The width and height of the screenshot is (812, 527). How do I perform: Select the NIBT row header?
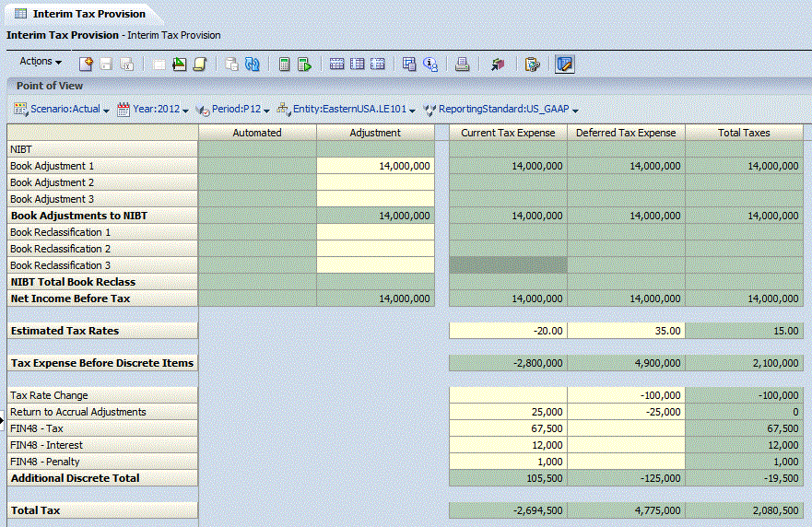(102, 149)
